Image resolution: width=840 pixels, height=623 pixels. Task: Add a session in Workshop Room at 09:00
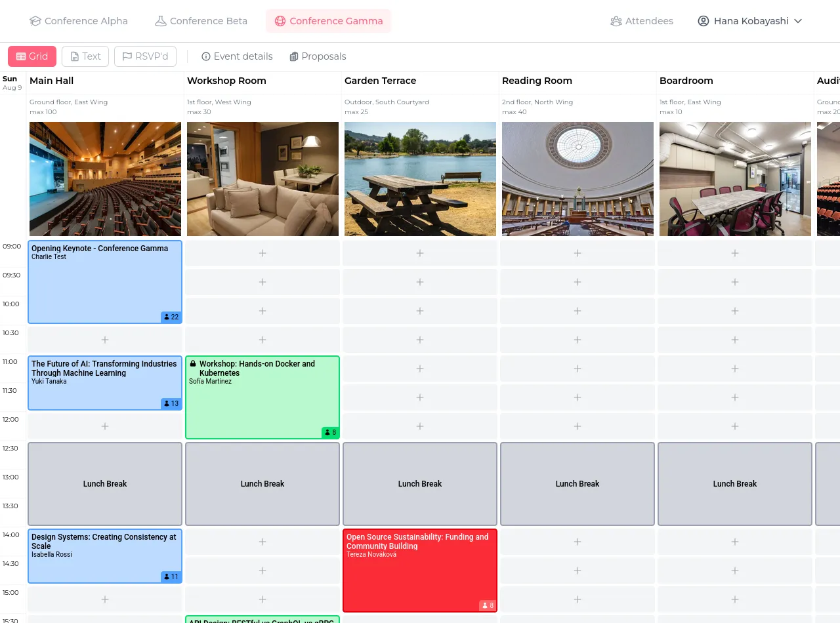(262, 253)
